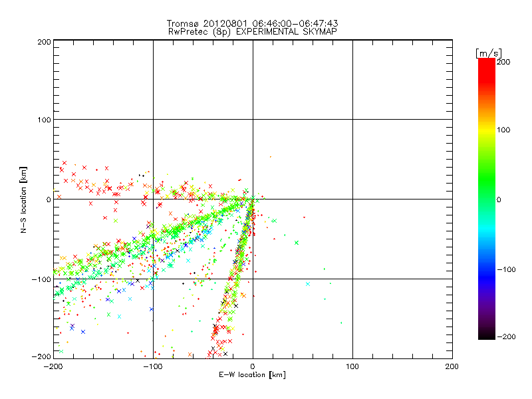
Task: Click the bottom y-axis tick label '-200'
Action: [x=41, y=356]
